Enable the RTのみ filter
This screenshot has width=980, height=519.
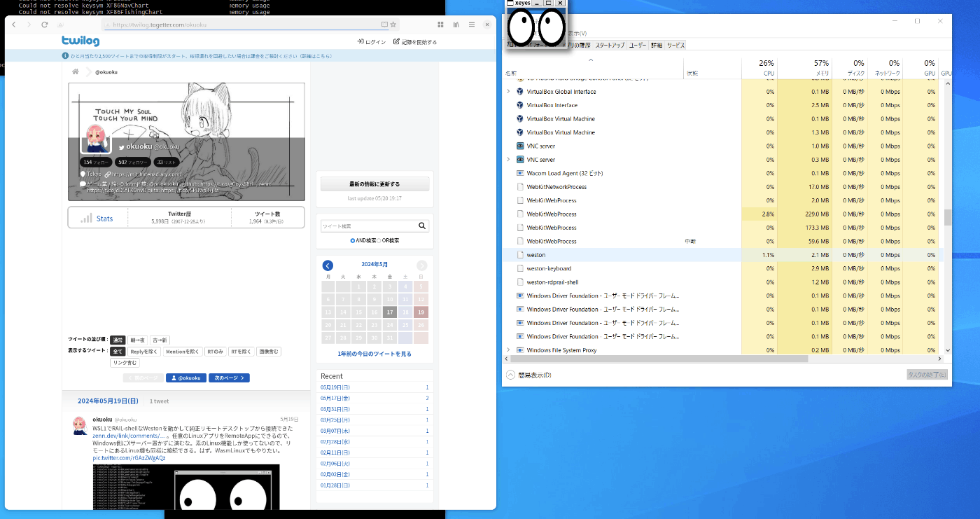[x=216, y=352]
